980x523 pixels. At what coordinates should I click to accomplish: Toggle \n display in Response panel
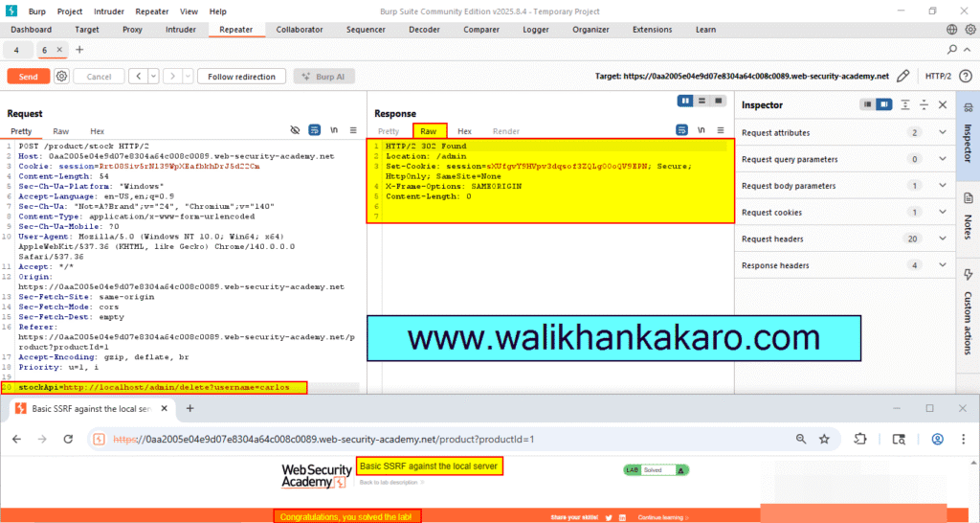[702, 130]
